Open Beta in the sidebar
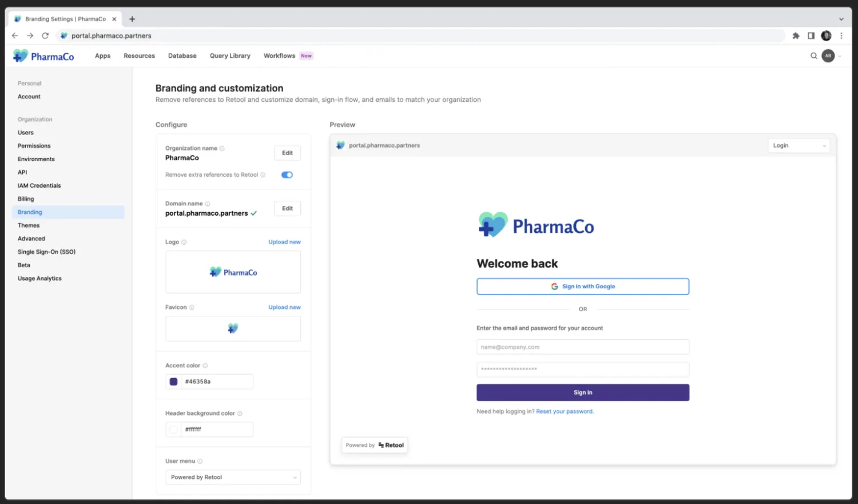This screenshot has width=858, height=504. (x=24, y=265)
